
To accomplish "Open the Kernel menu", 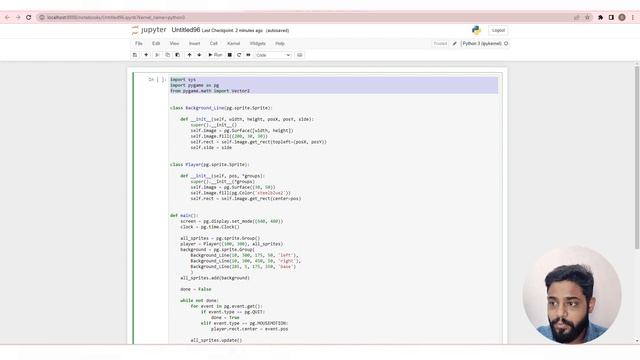I will point(233,43).
